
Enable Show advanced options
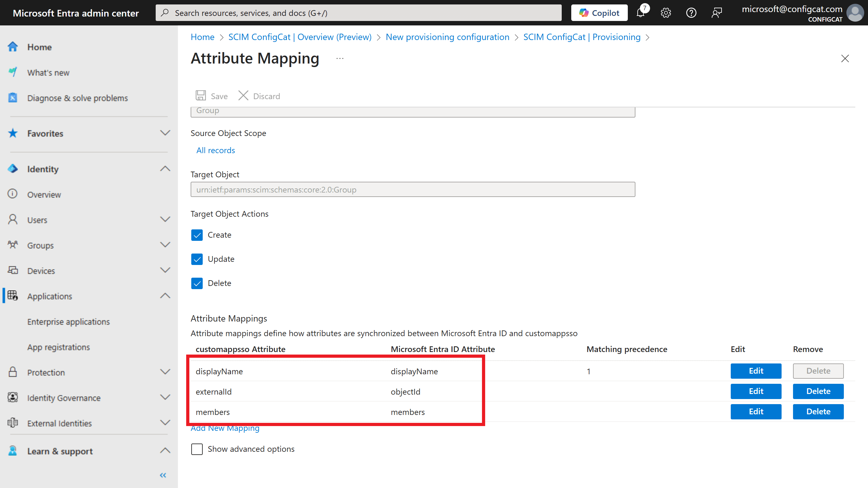197,449
